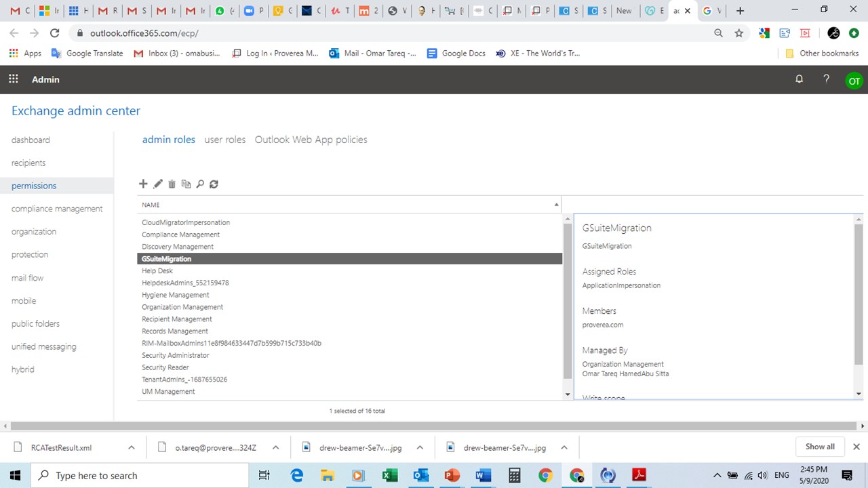868x488 pixels.
Task: Reload the page with browser refresh button
Action: pyautogui.click(x=55, y=33)
